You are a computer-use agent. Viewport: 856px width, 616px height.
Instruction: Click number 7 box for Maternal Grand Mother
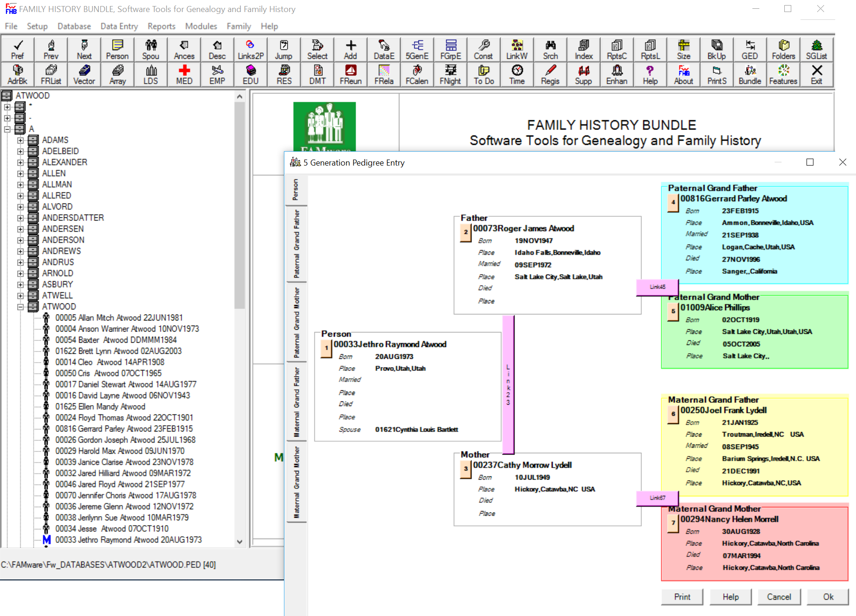click(x=673, y=523)
